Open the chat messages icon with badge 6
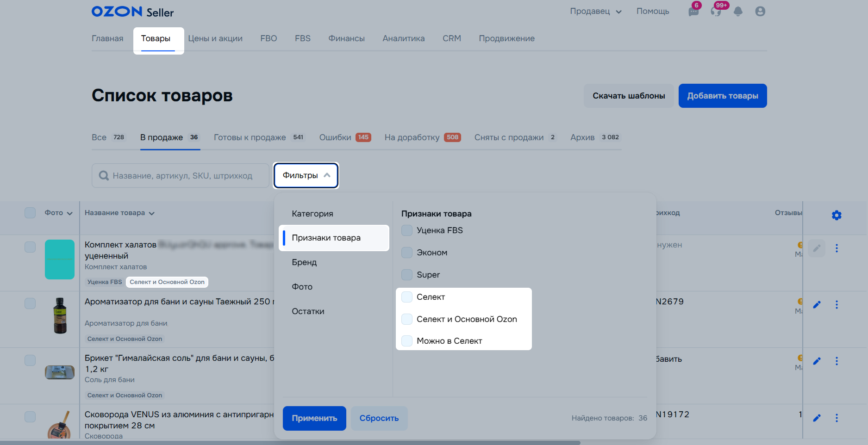Viewport: 868px width, 445px height. coord(693,12)
